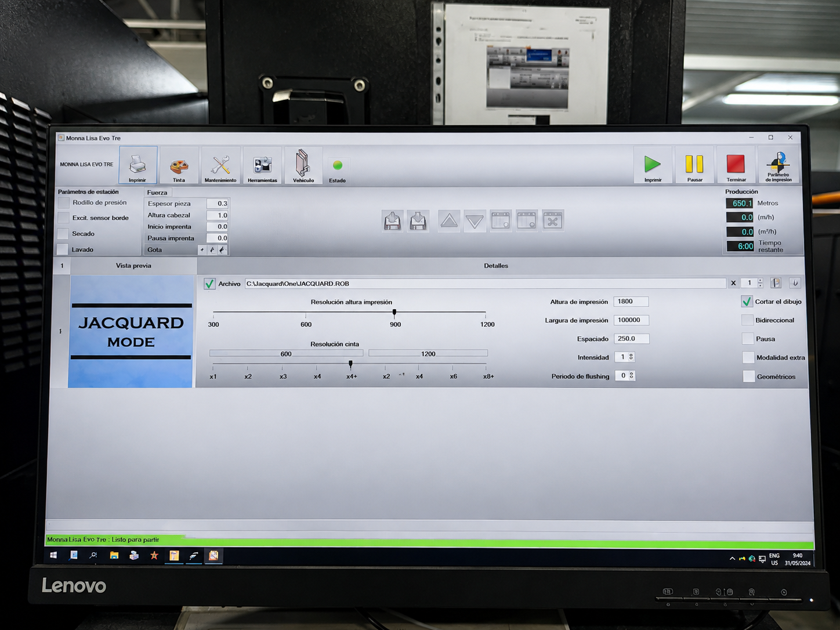Click the Espaciado field

(632, 339)
